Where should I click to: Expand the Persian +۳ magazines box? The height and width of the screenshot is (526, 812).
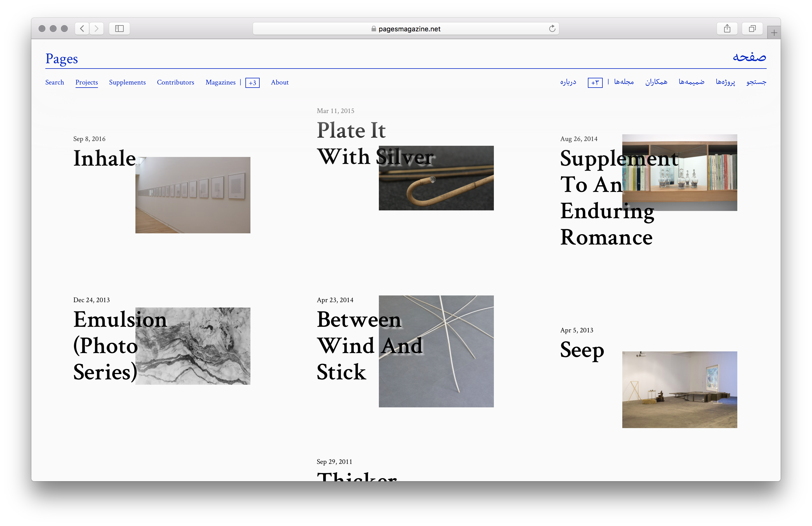tap(595, 83)
